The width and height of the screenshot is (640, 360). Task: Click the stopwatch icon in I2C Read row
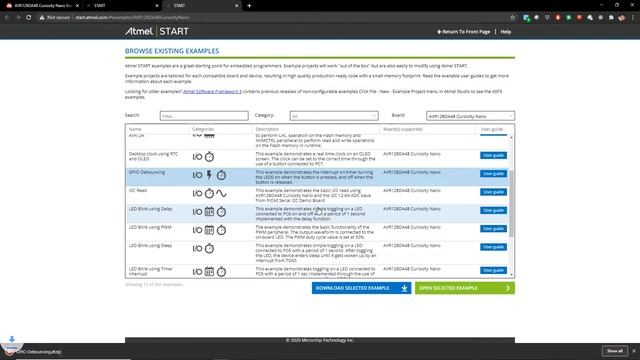pos(209,193)
